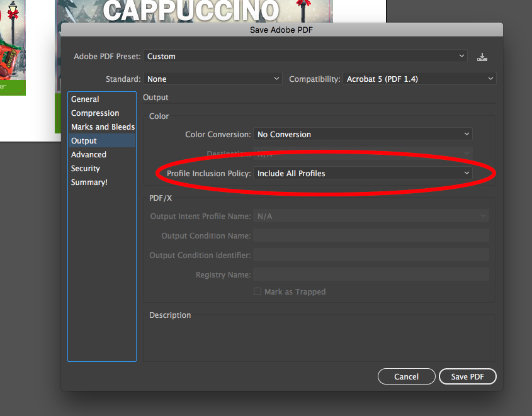532x416 pixels.
Task: Open the Standard dropdown set to None
Action: point(212,79)
